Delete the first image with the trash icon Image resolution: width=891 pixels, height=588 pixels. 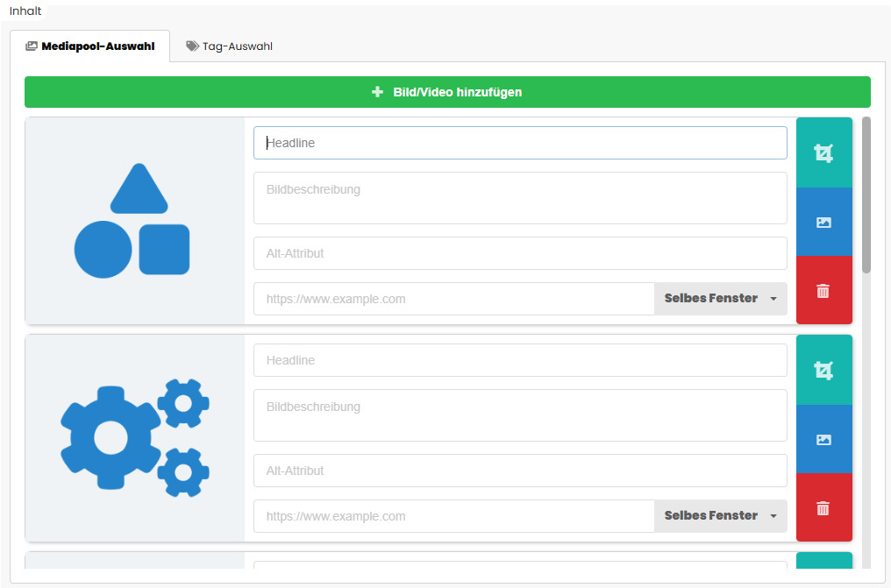click(x=823, y=291)
